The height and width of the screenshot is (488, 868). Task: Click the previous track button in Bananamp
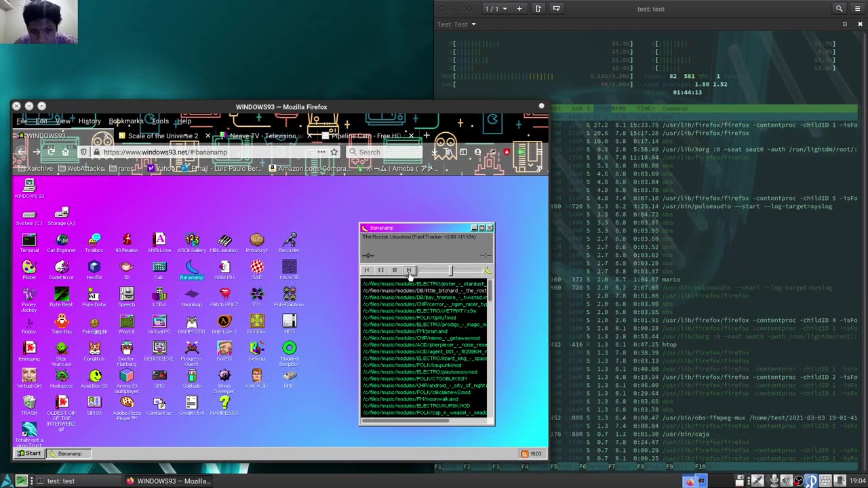(367, 270)
